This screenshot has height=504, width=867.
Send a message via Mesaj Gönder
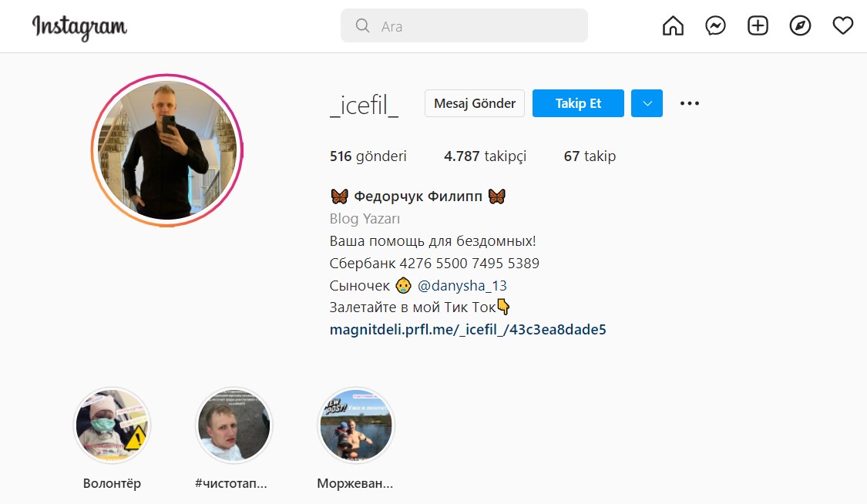coord(475,103)
